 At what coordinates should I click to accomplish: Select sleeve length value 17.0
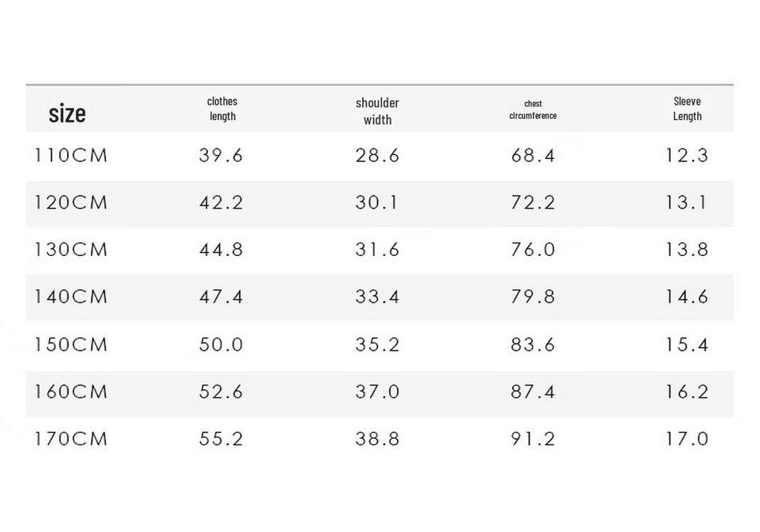[687, 439]
